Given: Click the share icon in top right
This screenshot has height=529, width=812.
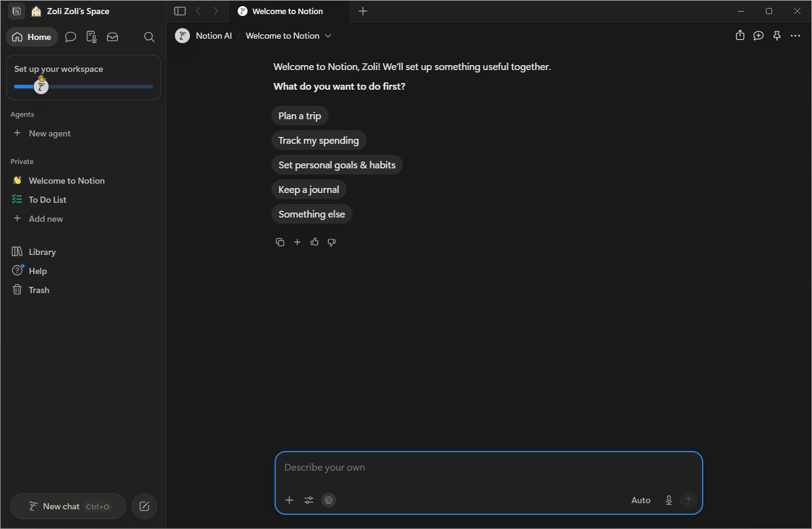Looking at the screenshot, I should pyautogui.click(x=740, y=36).
